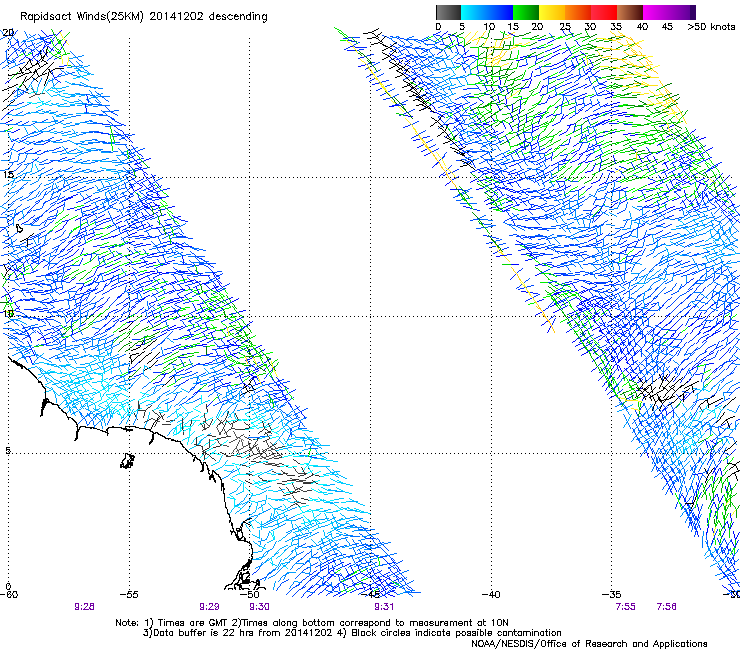The image size is (740, 650).
Task: Click the '>50 knots' legend label
Action: pyautogui.click(x=711, y=26)
